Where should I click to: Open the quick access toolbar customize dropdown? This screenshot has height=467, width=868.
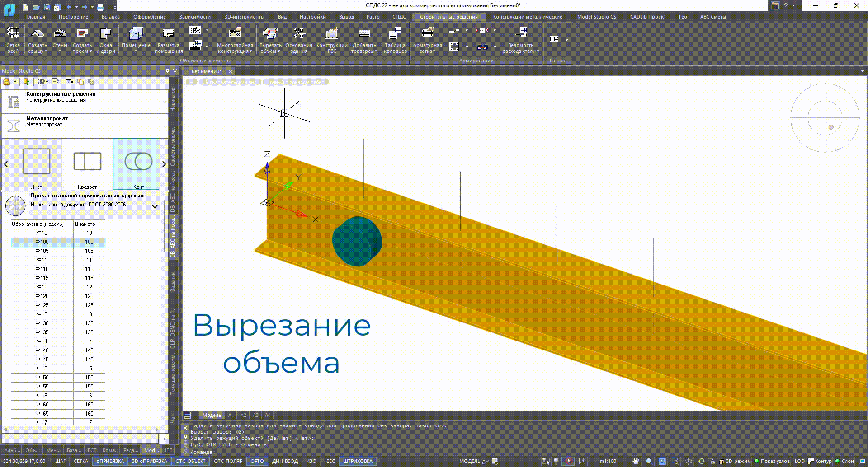tap(115, 7)
